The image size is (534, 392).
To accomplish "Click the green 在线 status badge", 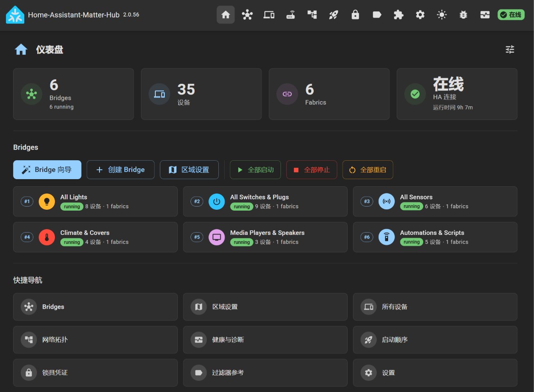I will point(511,15).
